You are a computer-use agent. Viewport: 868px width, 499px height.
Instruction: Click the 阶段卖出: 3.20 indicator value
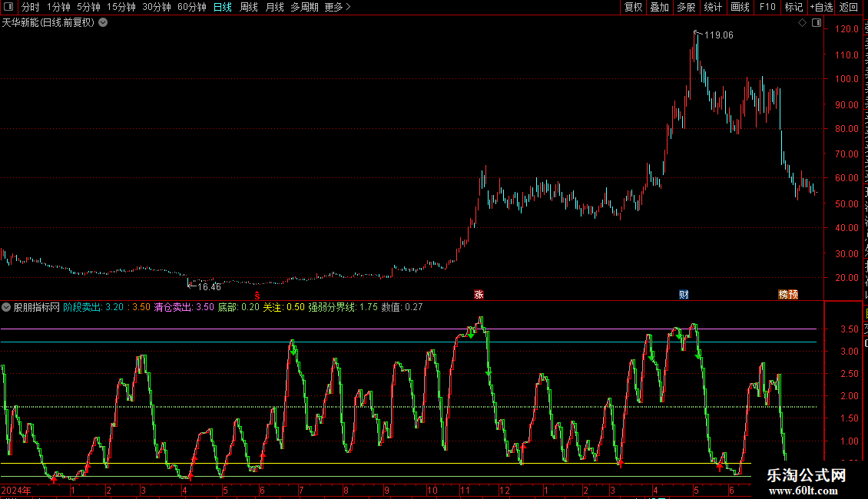(x=93, y=307)
